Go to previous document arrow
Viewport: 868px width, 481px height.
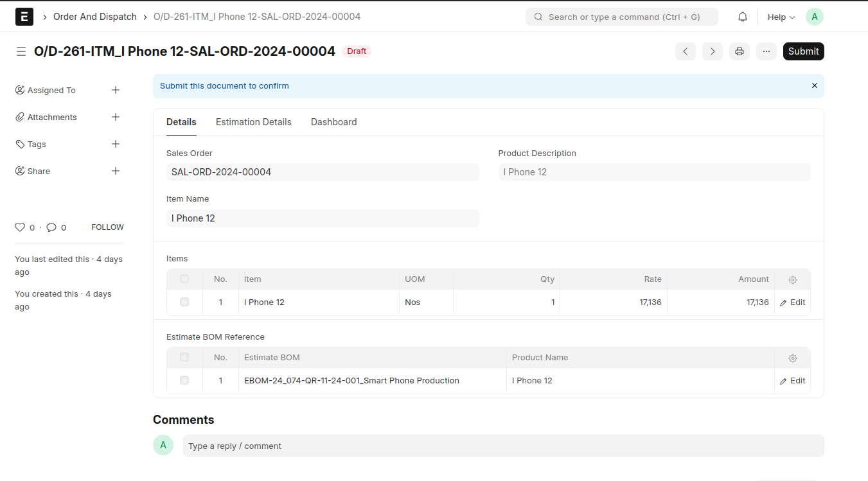point(686,51)
